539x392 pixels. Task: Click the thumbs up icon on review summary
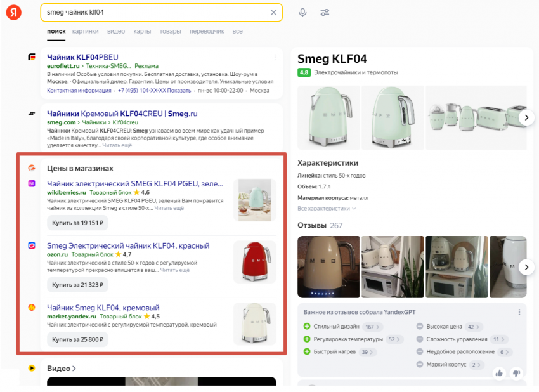point(499,373)
